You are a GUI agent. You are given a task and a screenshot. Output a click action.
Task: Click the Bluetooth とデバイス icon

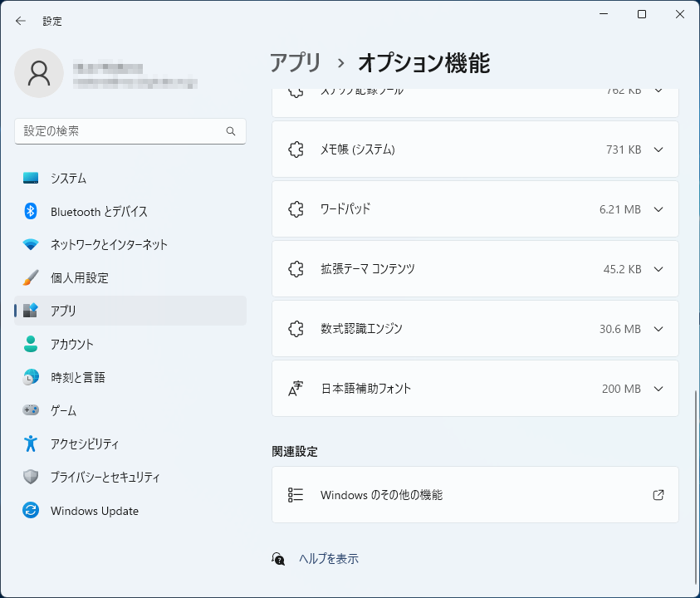tap(31, 212)
